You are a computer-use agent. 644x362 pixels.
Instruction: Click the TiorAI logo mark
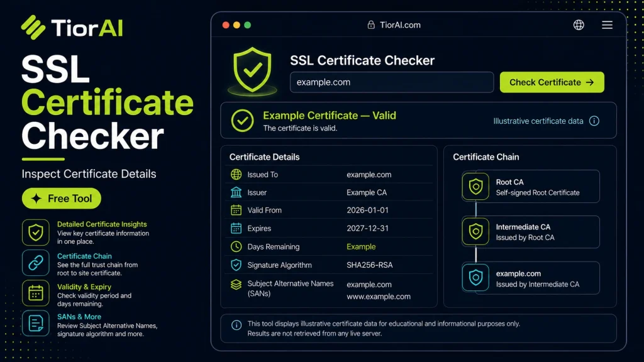point(33,28)
